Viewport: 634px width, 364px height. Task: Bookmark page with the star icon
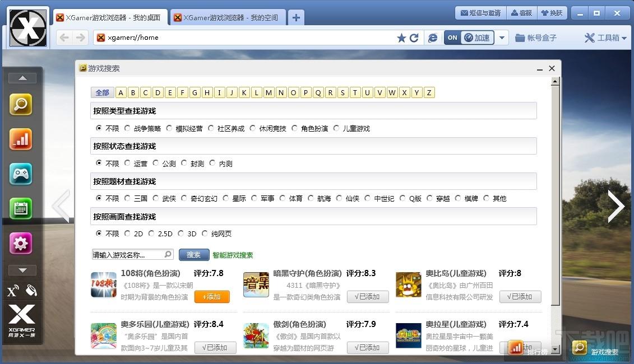coord(401,38)
